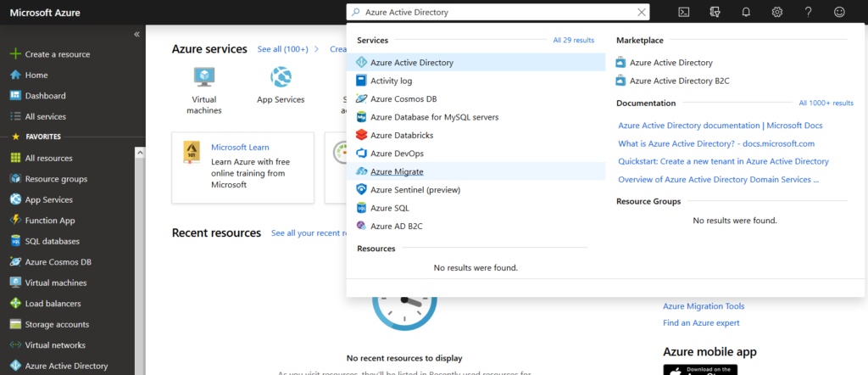Click into the Azure search field

[498, 12]
